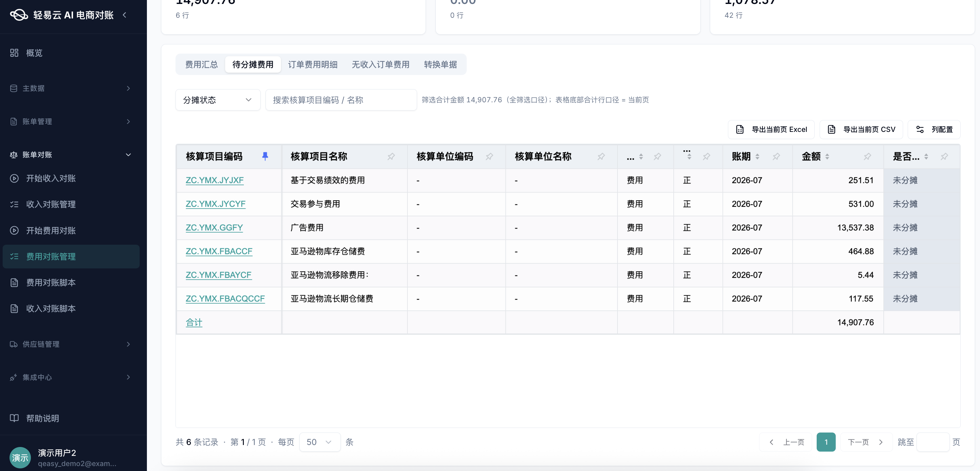Open 收入对账脚本 in sidebar
Image resolution: width=980 pixels, height=471 pixels.
71,309
